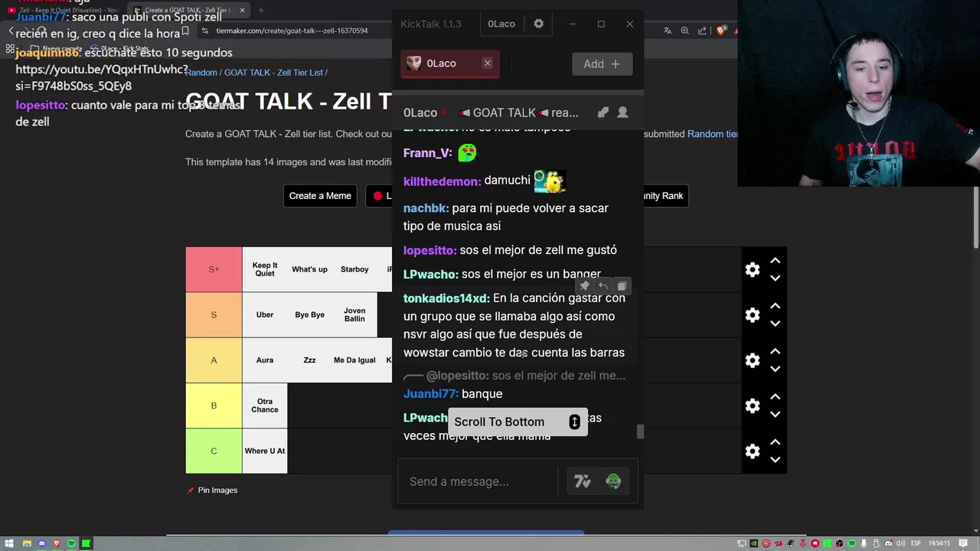Screen dimensions: 980x551
Task: Switch to Zell Keep It Quiet YouTube tab
Action: click(63, 10)
